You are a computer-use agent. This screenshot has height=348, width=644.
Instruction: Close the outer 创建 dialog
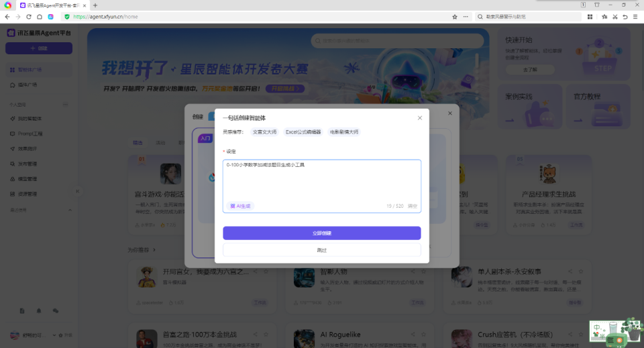click(x=449, y=113)
